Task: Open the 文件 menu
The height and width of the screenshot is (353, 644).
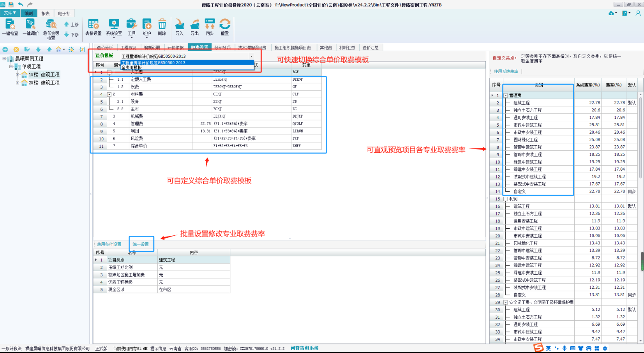Action: coord(10,13)
